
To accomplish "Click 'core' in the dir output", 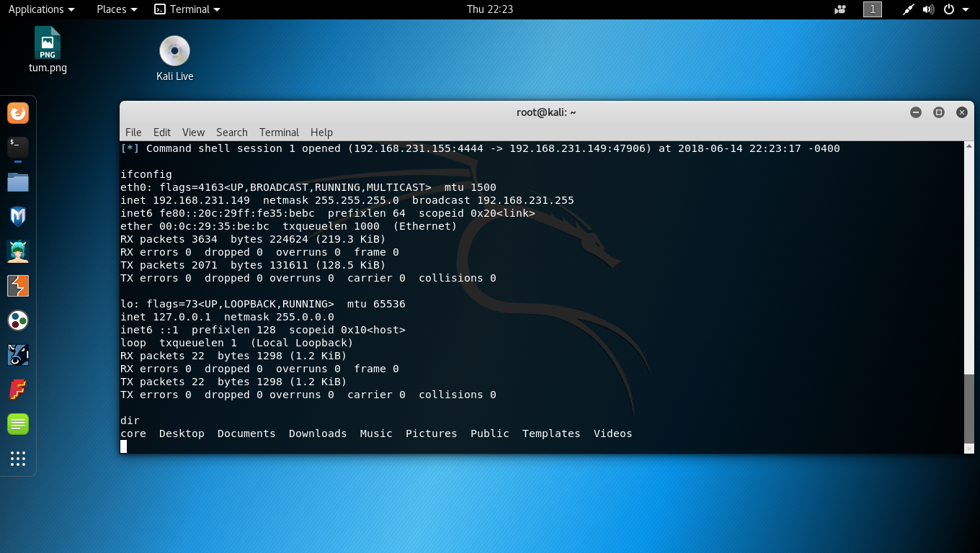I will pos(133,433).
